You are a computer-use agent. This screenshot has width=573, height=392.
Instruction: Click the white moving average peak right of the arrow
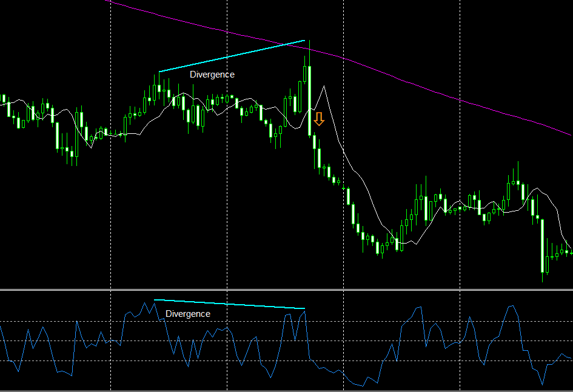pyautogui.click(x=324, y=87)
